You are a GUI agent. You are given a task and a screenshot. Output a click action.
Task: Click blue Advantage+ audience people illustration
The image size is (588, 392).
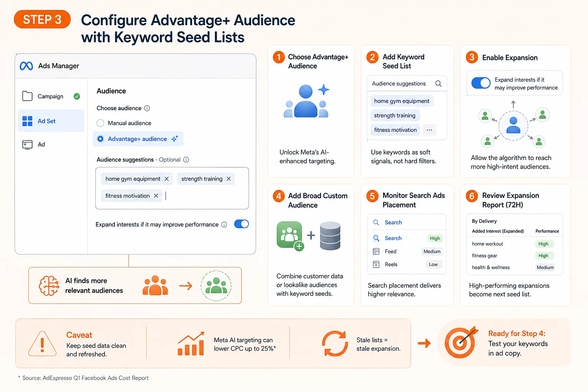coord(306,101)
